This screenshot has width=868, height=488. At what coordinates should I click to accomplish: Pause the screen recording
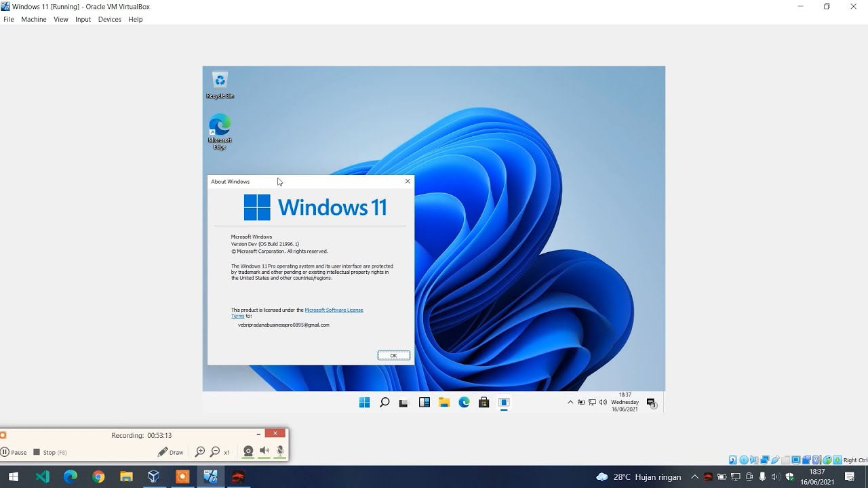(14, 452)
